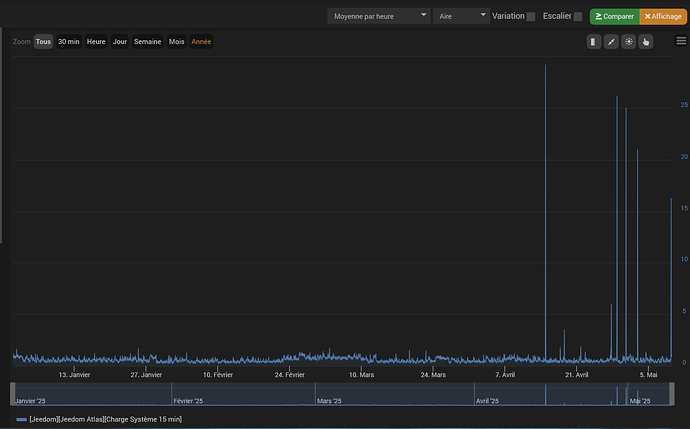Screen dimensions: 690x429
Task: Toggle the pointer tooltip button with the hand icon
Action: pos(646,42)
